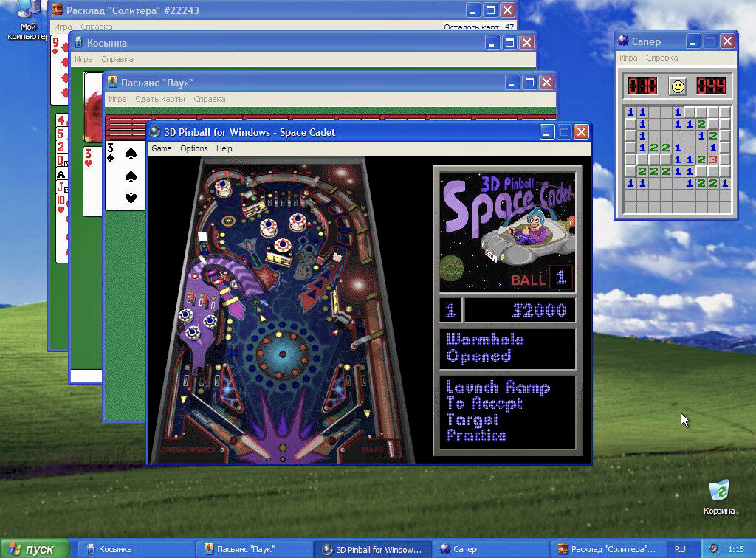The width and height of the screenshot is (756, 558).
Task: Open Справка menu in Косынка window
Action: pyautogui.click(x=117, y=59)
